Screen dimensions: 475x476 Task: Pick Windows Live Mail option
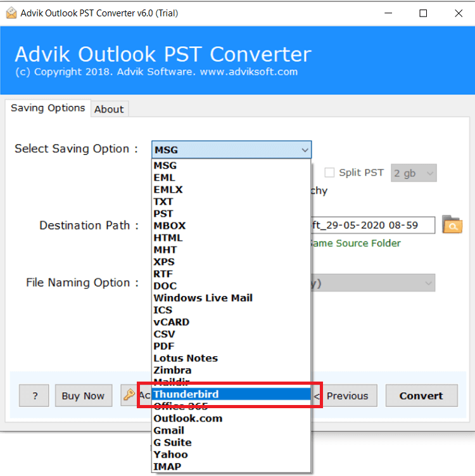[x=203, y=298]
